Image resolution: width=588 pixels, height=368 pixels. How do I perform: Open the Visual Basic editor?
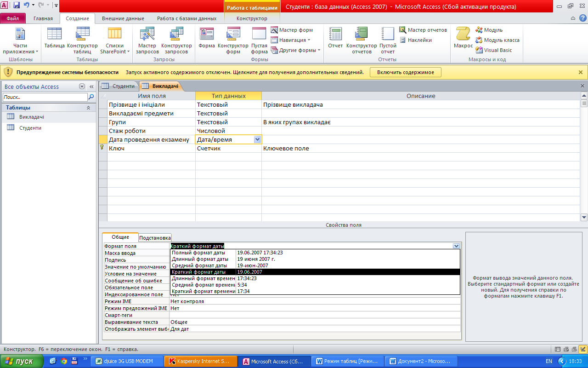[494, 50]
